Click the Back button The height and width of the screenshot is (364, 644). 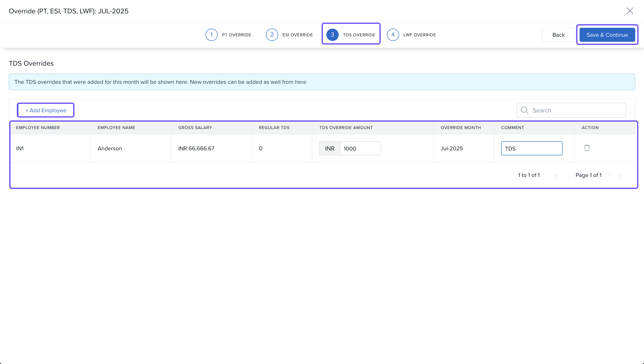pyautogui.click(x=558, y=35)
